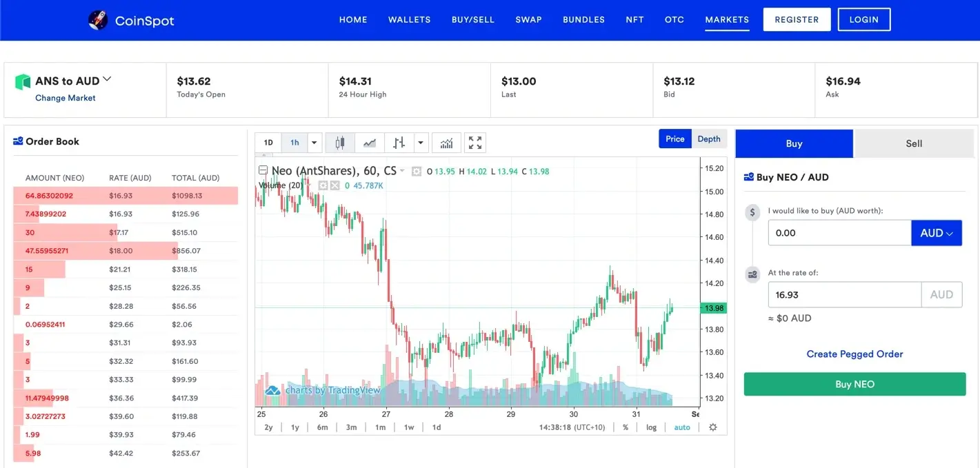
Task: Click the Order Book header icon
Action: pyautogui.click(x=18, y=141)
